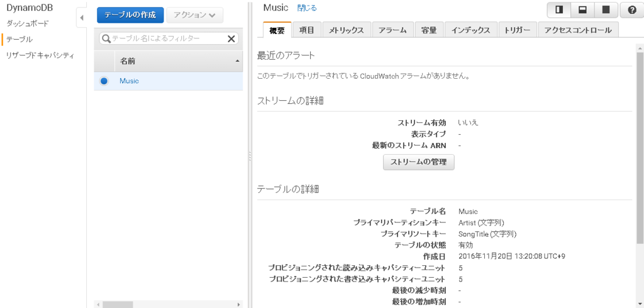Switch to the full panel view layout icon
The image size is (644, 308).
click(x=606, y=10)
